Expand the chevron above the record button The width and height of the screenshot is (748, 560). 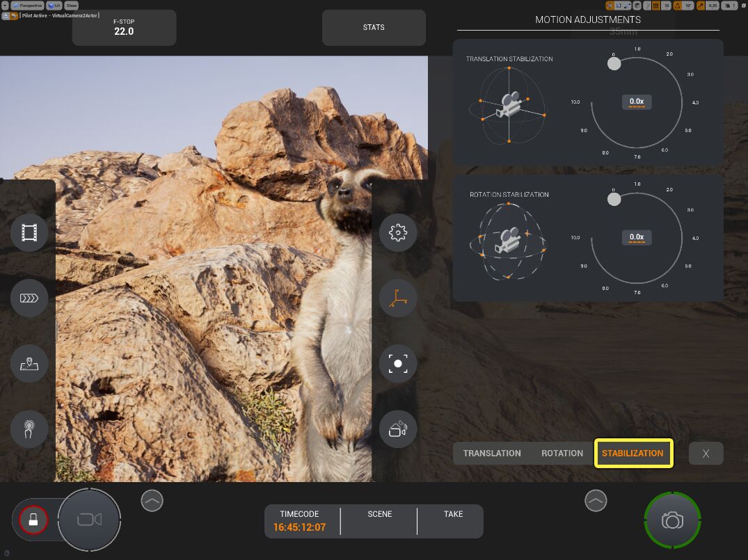tap(152, 499)
